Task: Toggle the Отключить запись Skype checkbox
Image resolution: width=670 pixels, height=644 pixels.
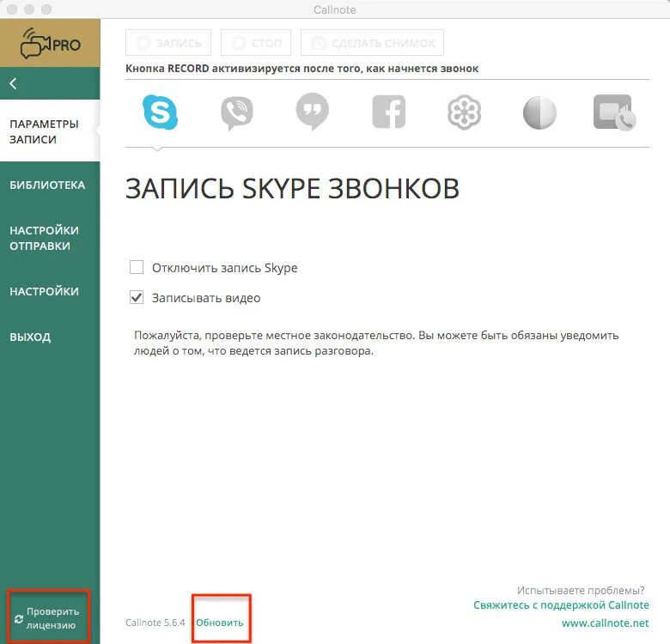Action: (137, 267)
